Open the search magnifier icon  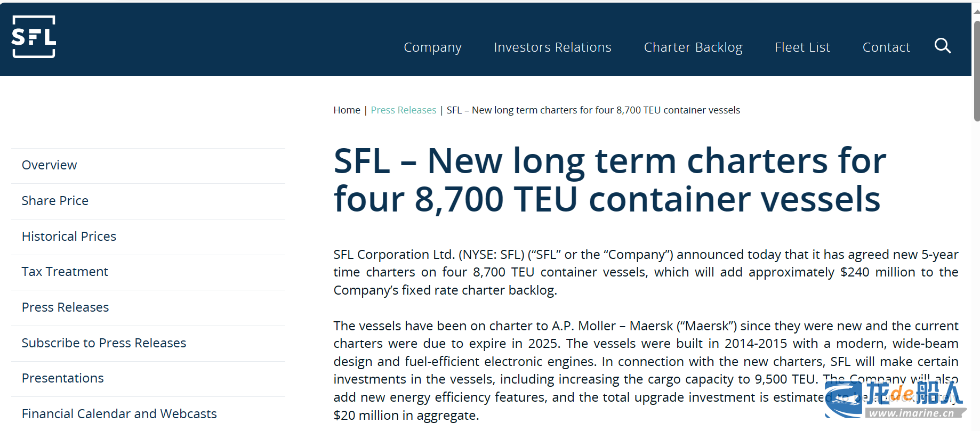pyautogui.click(x=943, y=46)
